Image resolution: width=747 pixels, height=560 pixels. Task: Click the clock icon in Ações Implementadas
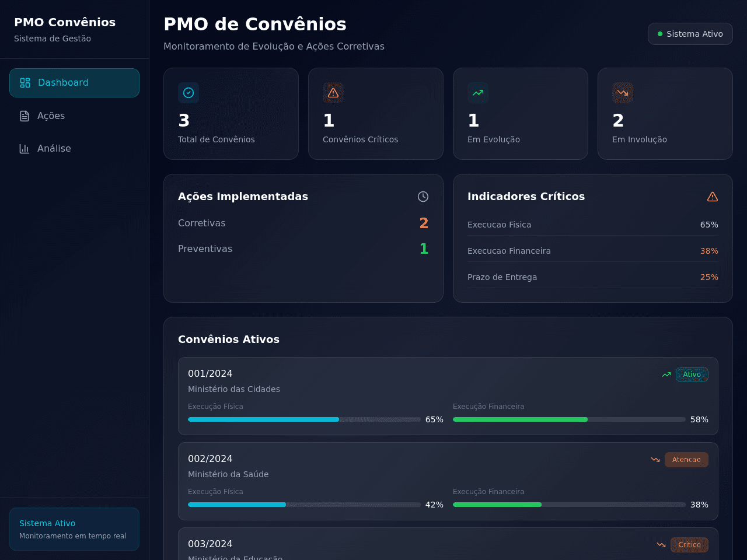[x=423, y=197]
